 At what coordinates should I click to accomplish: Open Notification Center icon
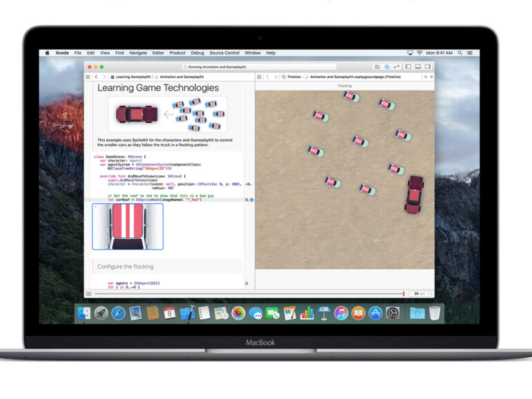pyautogui.click(x=470, y=53)
